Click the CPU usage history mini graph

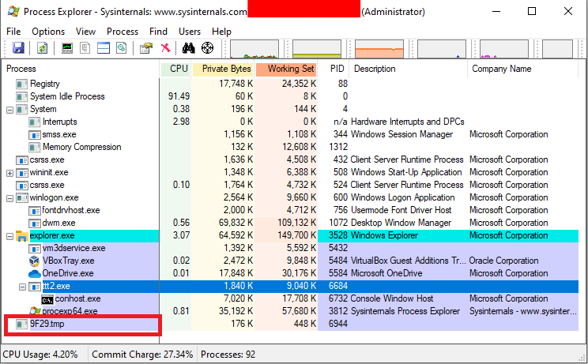(x=254, y=49)
